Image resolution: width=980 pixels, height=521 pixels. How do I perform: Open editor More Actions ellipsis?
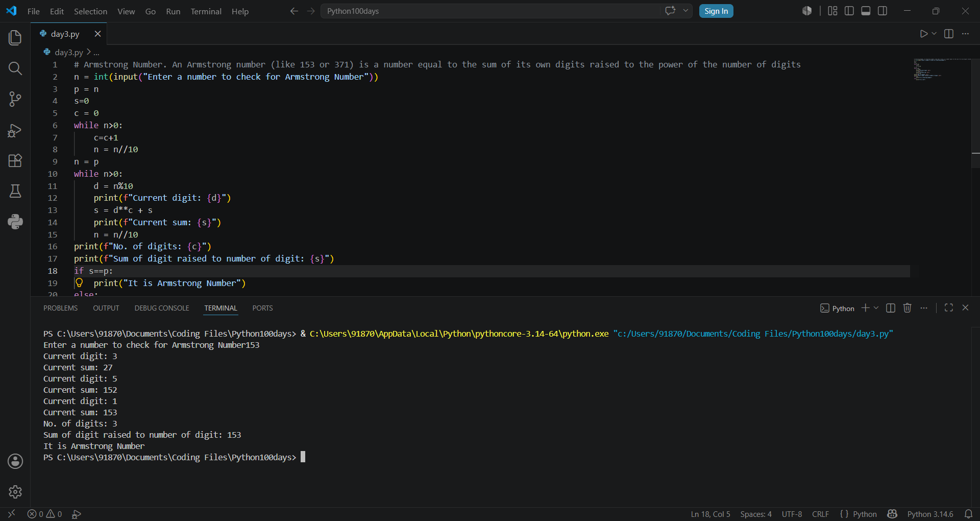[965, 34]
